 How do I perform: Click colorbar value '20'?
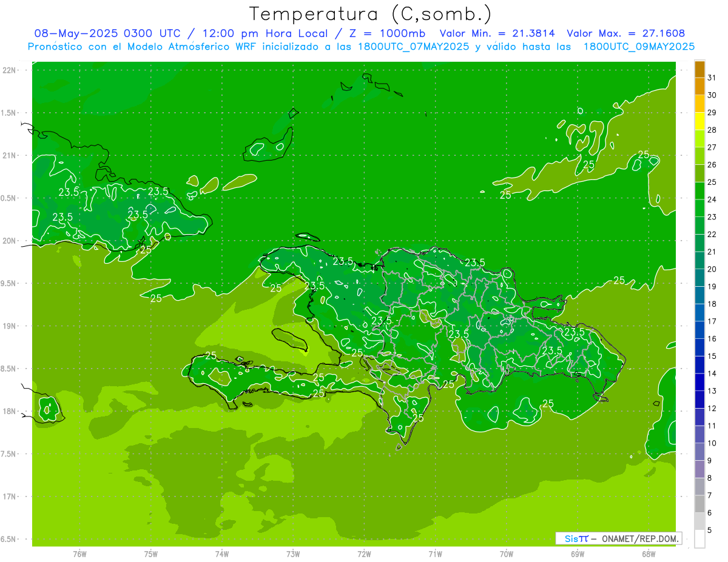pos(712,269)
